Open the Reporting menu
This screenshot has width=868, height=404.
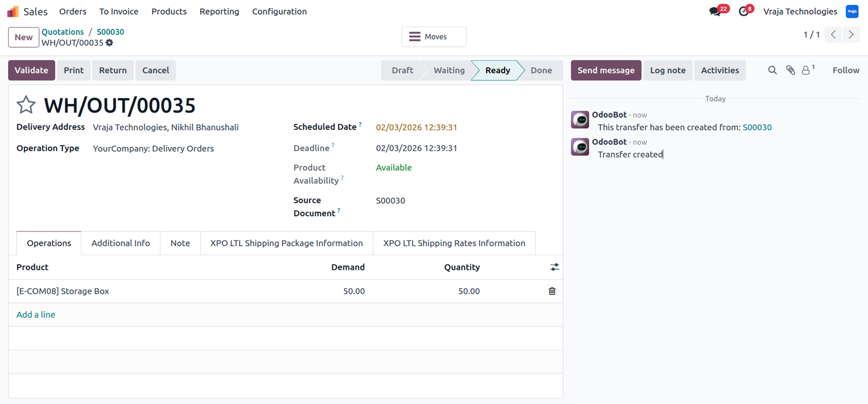pyautogui.click(x=219, y=11)
